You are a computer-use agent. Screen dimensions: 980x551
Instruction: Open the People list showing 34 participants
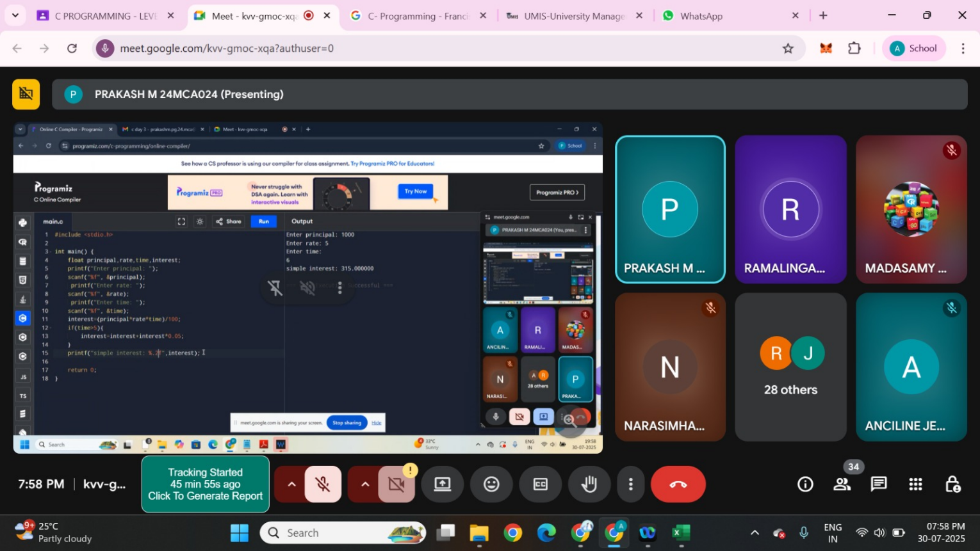(x=842, y=484)
